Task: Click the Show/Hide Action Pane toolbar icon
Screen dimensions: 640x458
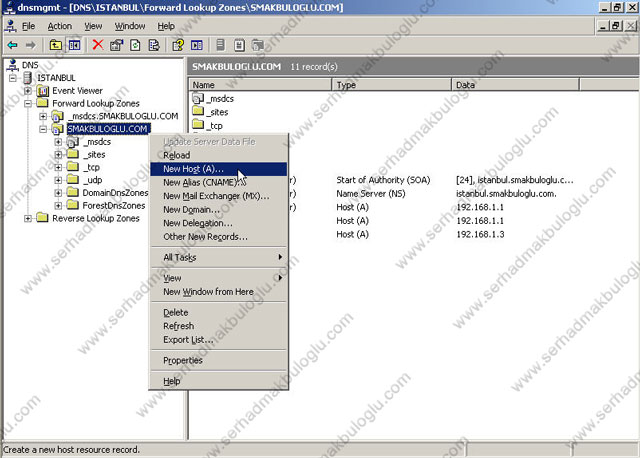Action: (197, 45)
